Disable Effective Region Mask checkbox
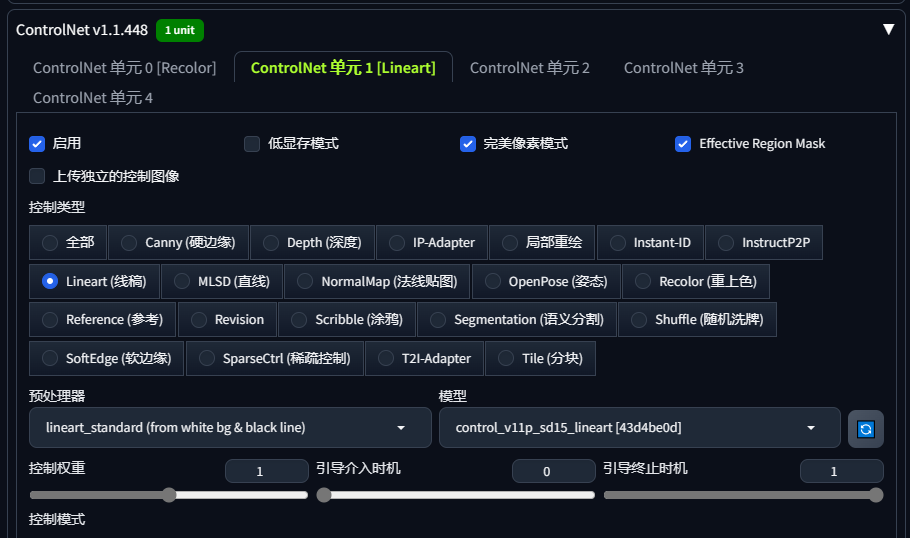910x538 pixels. coord(683,143)
